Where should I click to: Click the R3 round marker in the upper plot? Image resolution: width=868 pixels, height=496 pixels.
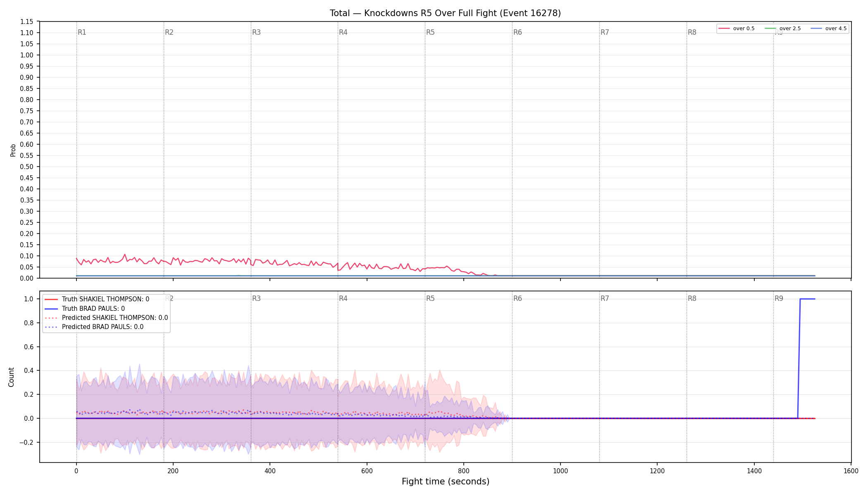tap(256, 32)
